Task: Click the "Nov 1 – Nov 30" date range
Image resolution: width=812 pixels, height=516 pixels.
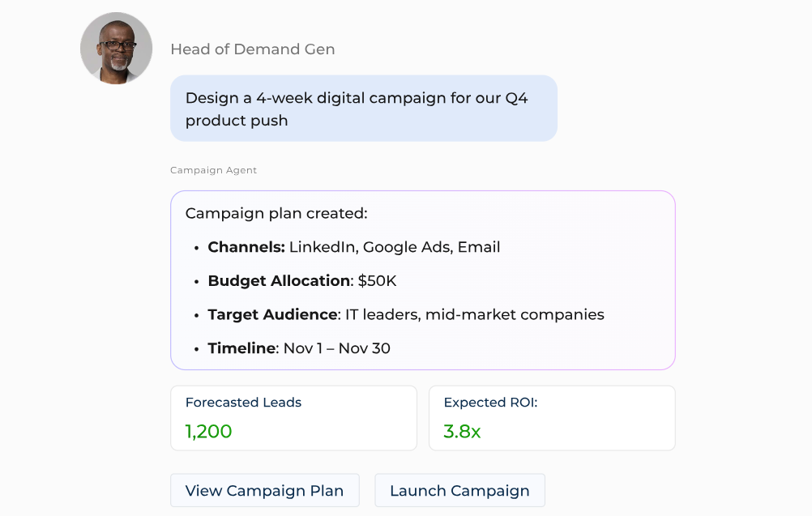Action: [336, 348]
